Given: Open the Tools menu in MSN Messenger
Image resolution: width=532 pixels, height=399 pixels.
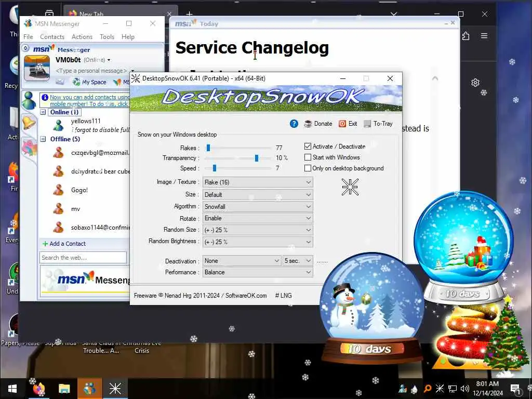Looking at the screenshot, I should [107, 37].
